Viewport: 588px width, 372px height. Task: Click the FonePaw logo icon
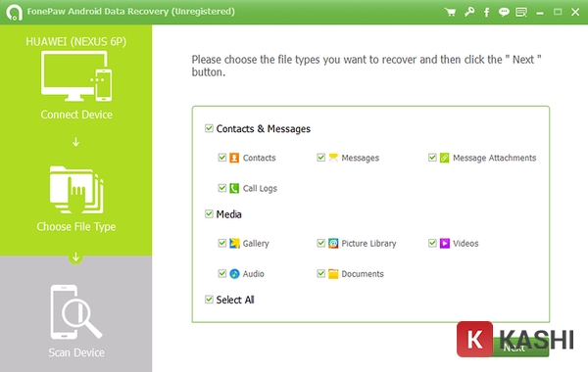pos(14,12)
